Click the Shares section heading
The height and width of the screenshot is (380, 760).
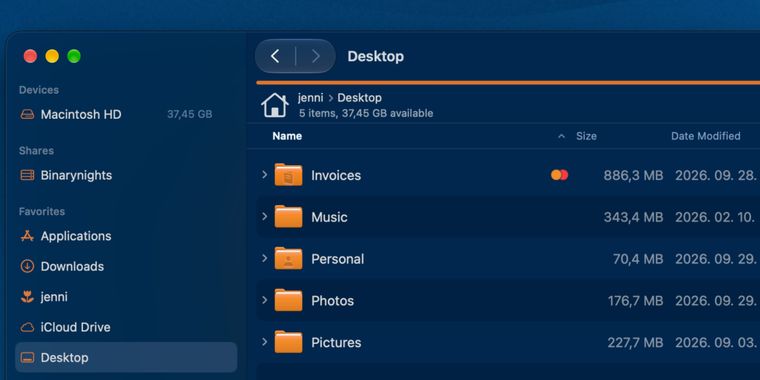click(36, 151)
